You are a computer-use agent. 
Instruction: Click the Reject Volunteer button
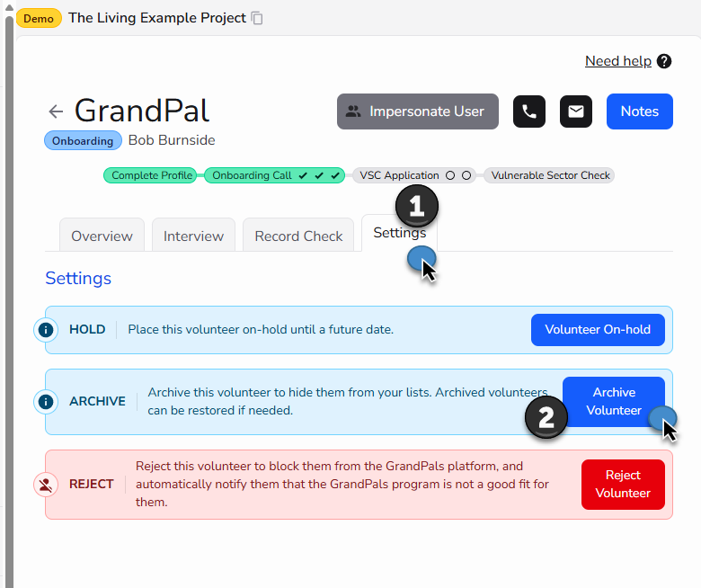623,485
